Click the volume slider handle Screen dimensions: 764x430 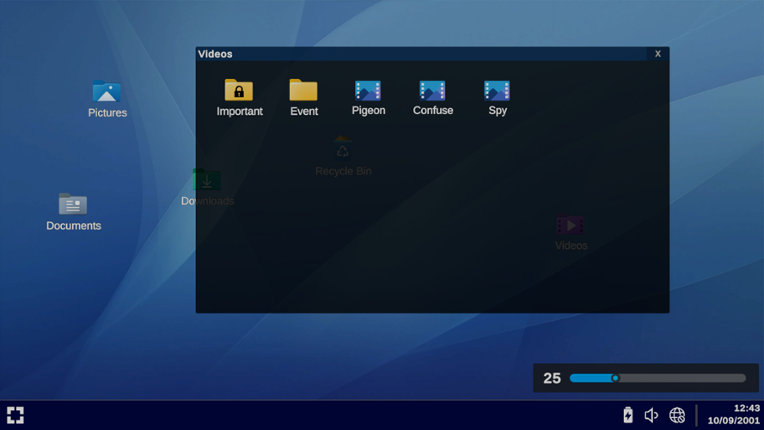point(615,378)
